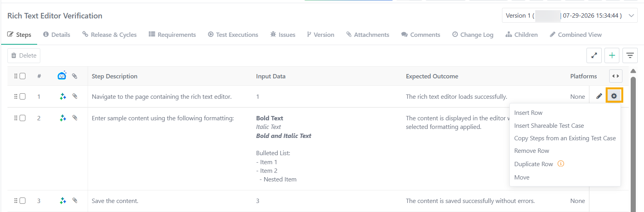644x212 pixels.
Task: Click 'Navigate to the page containing' step description
Action: (162, 97)
